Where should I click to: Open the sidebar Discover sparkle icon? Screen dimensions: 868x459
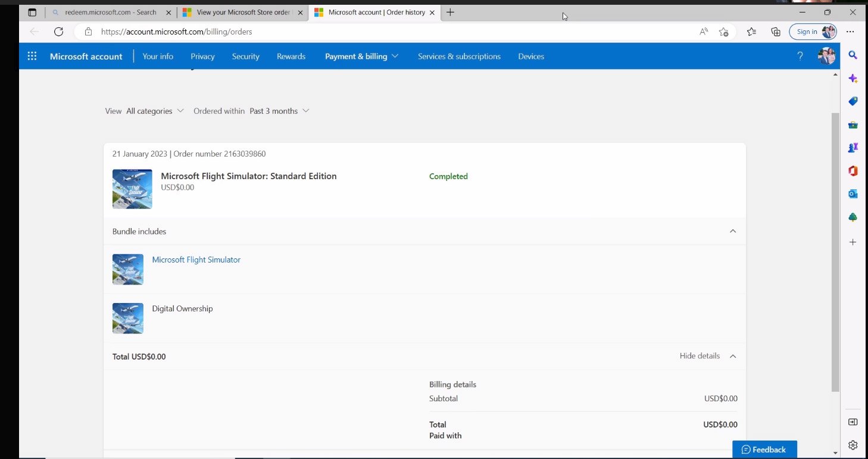click(x=853, y=79)
